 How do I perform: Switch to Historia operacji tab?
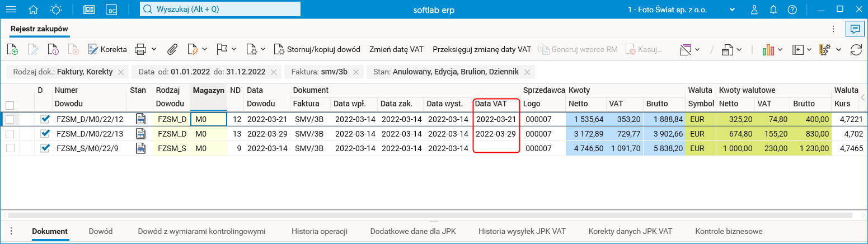320,231
